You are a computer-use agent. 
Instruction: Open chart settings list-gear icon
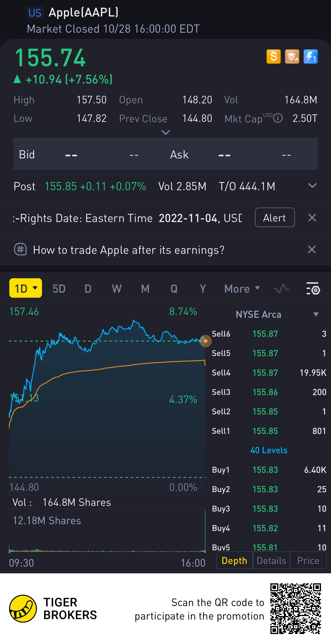coord(313,289)
